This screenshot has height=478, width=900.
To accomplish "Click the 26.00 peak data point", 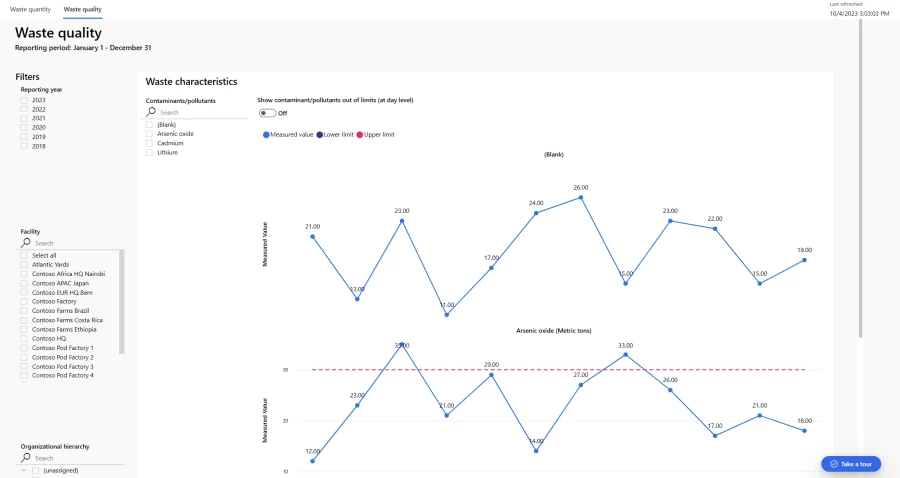I will [x=581, y=197].
